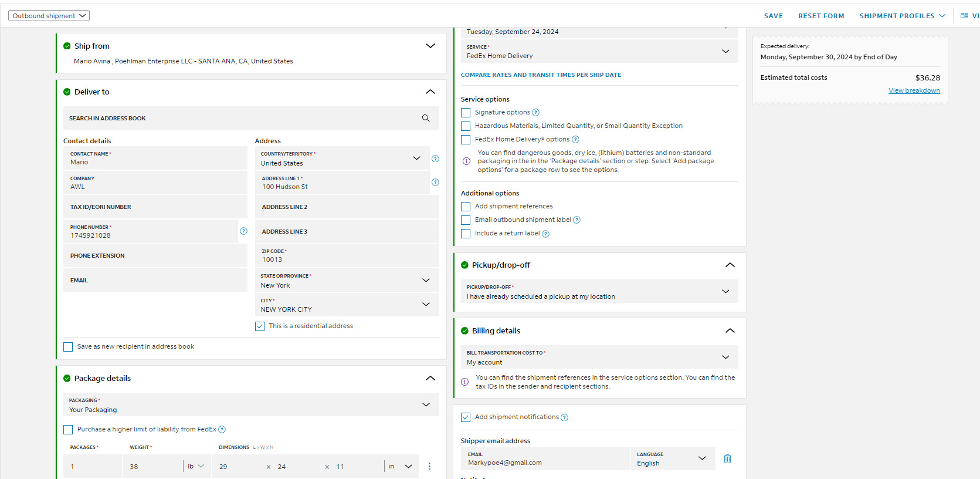The image size is (980, 479).
Task: Click info icon beside shipment references note
Action: 464,382
